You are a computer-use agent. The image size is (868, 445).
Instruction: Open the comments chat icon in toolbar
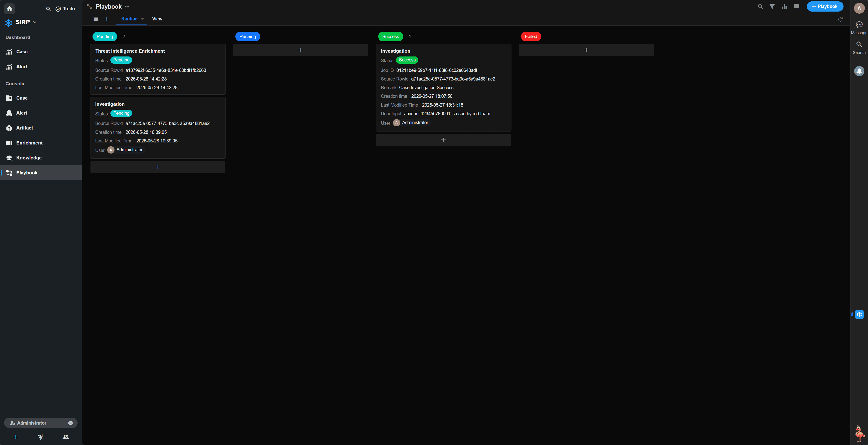(x=797, y=6)
